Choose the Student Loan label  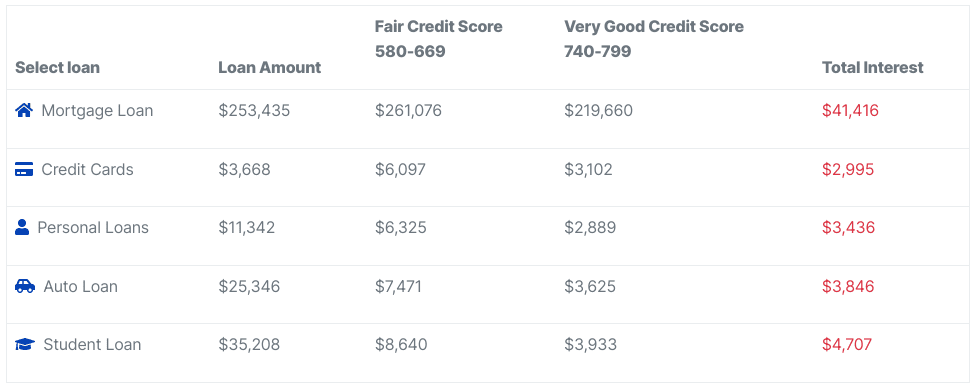92,344
